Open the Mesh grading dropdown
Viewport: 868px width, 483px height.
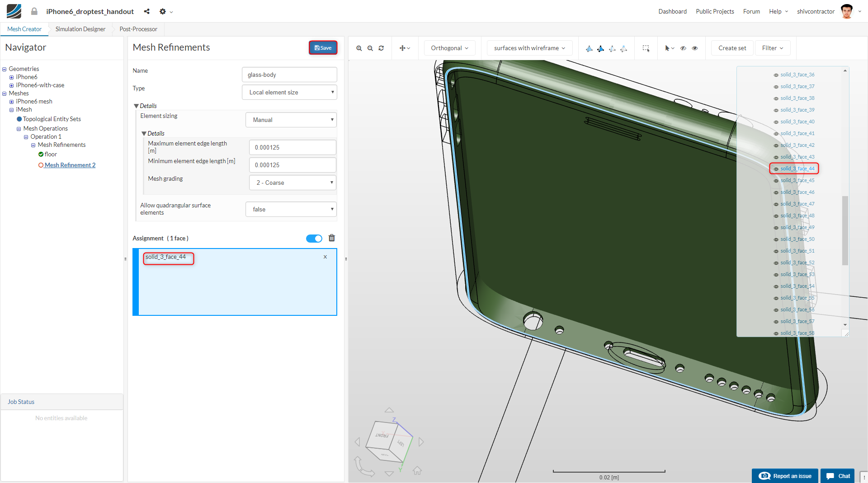click(292, 183)
